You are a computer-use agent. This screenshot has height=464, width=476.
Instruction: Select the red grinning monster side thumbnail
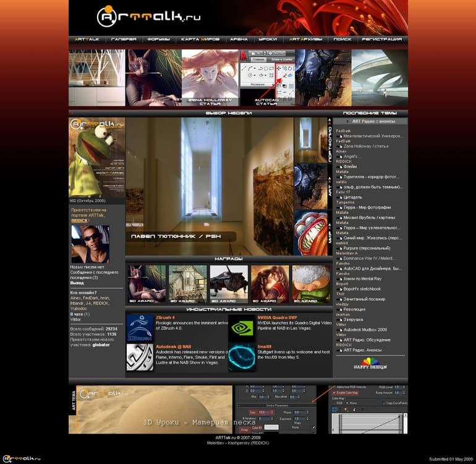(310, 233)
